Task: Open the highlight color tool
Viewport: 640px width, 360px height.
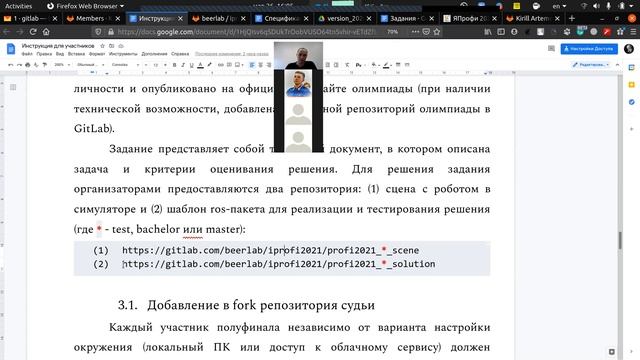Action: click(x=209, y=65)
